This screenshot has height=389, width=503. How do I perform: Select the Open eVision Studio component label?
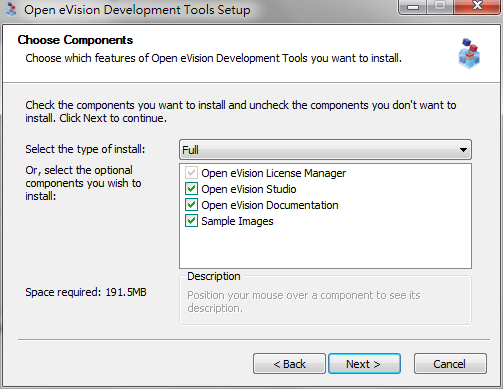tap(249, 189)
